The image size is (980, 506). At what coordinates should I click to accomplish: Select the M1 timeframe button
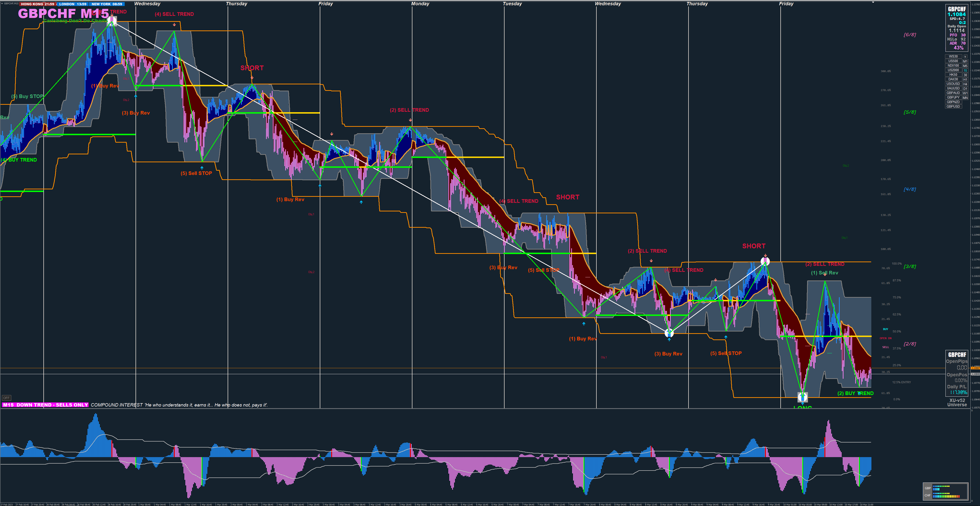(965, 61)
